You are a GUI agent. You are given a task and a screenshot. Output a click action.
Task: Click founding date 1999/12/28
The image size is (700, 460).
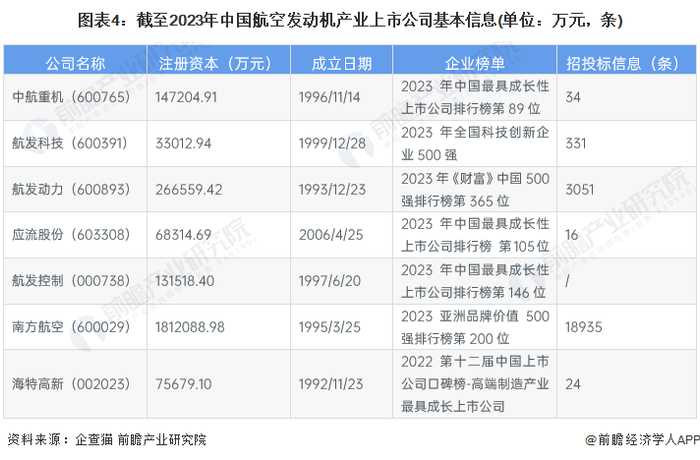(332, 143)
